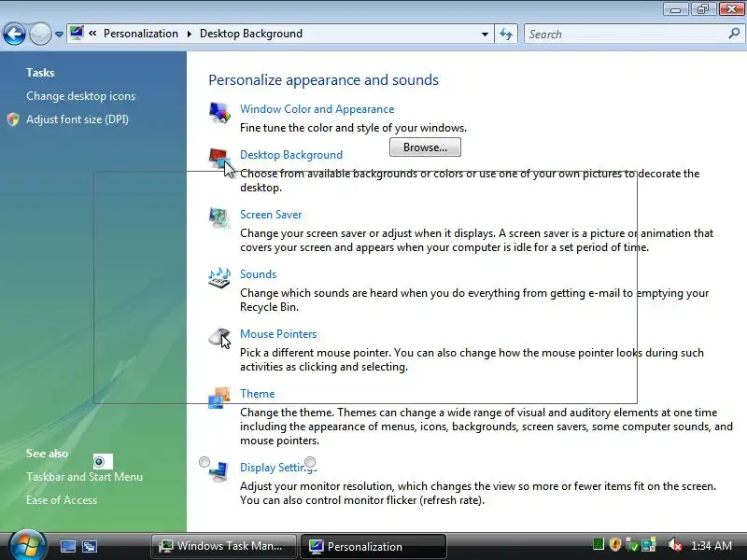Open the Windows Start orb
The image size is (747, 560).
[27, 546]
